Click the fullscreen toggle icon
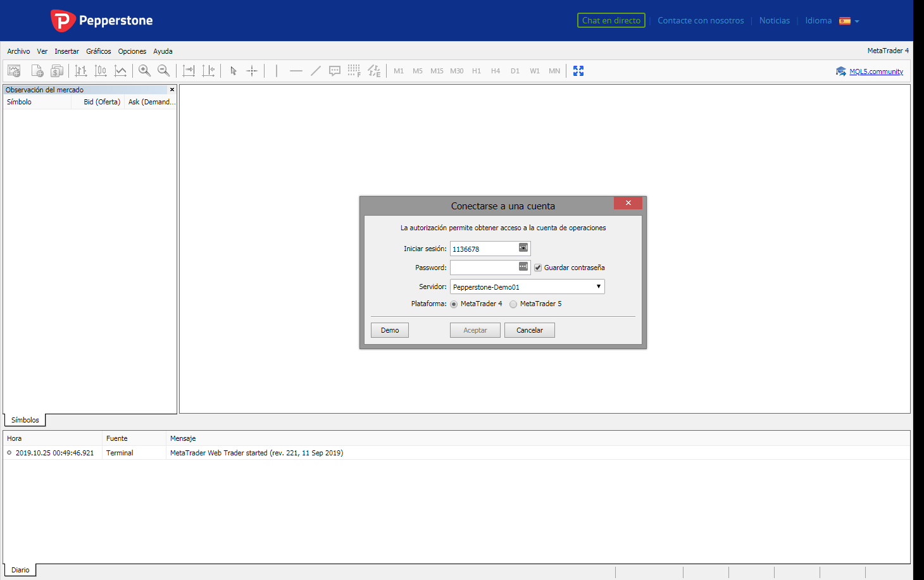924x580 pixels. (578, 71)
